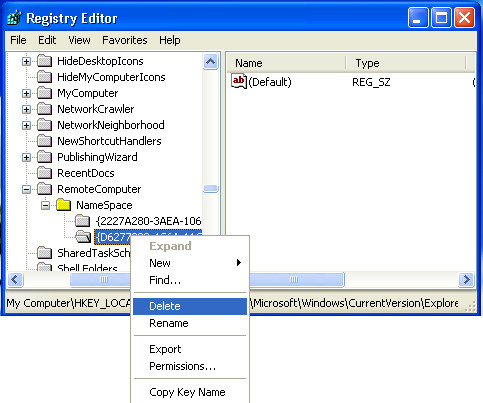Click the RemoteComputer folder icon
483x403 pixels.
coord(44,189)
